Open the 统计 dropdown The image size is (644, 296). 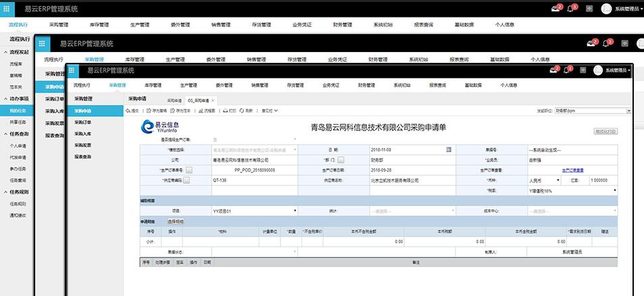412,211
